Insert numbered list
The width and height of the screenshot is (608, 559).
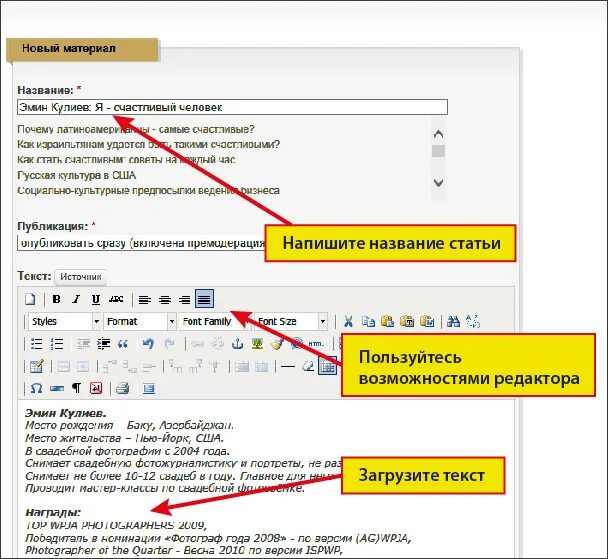(x=57, y=344)
